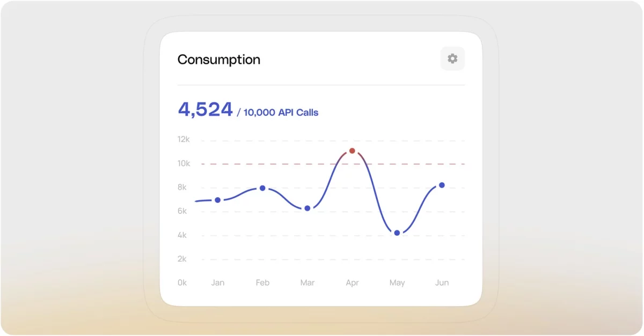Select the Feb month axis label
The width and height of the screenshot is (644, 336).
click(262, 282)
